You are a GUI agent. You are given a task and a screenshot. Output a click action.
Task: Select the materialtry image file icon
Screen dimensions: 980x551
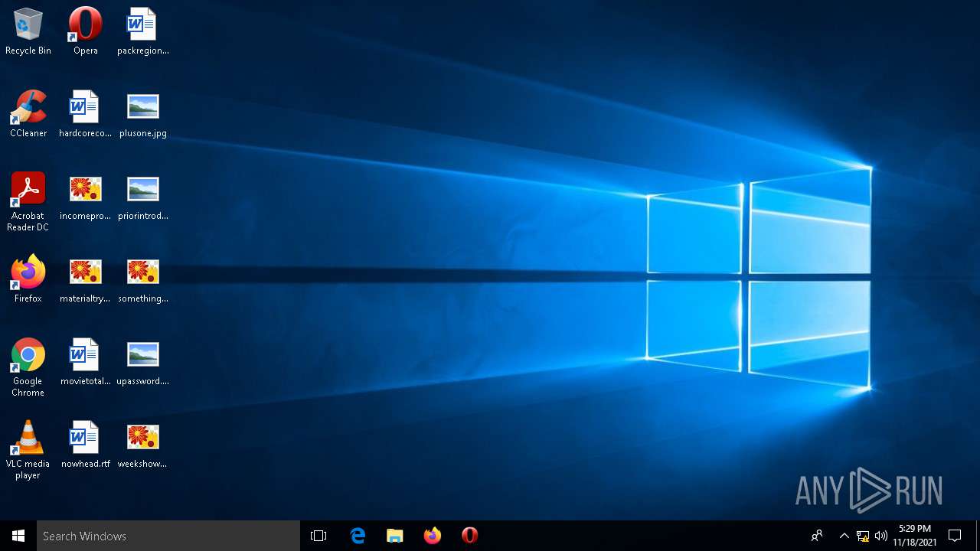pyautogui.click(x=86, y=279)
